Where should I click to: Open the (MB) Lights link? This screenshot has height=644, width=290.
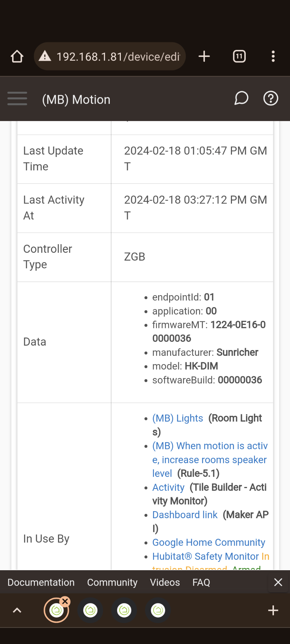point(178,418)
